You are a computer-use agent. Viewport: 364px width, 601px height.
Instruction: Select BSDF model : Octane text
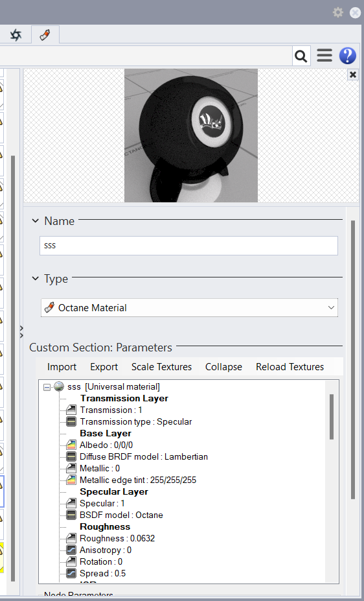click(121, 515)
